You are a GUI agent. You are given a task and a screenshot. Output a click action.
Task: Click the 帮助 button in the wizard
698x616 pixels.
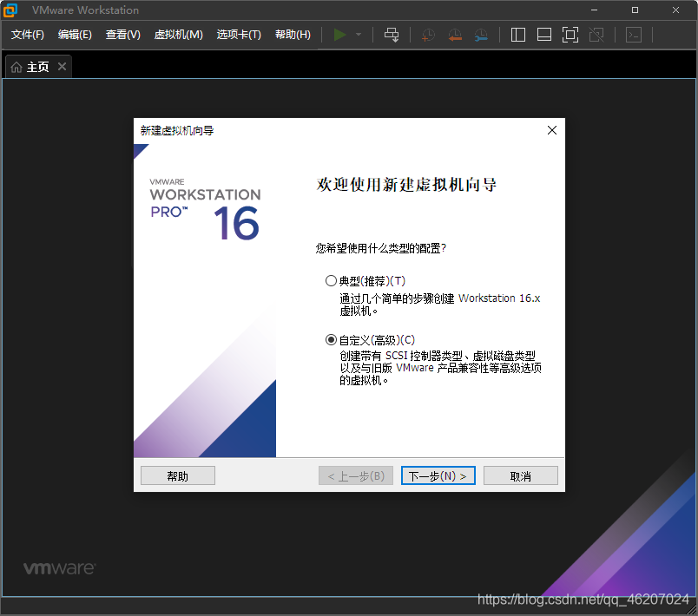coord(178,476)
